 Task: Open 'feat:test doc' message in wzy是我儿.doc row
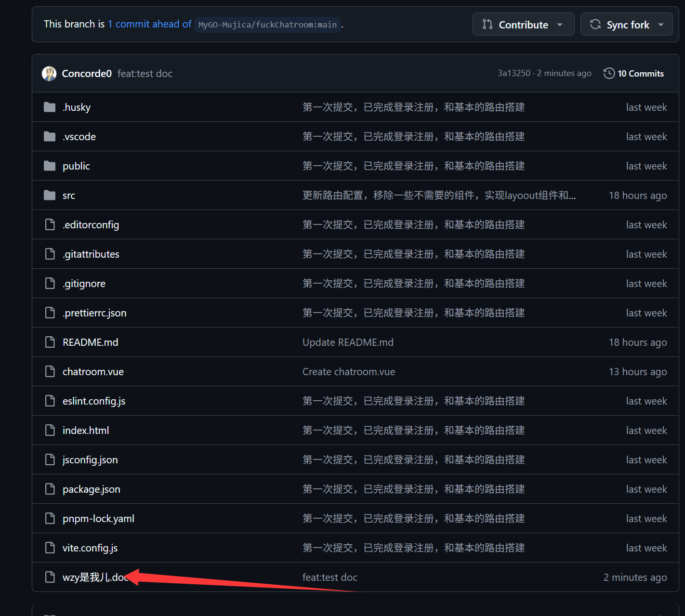point(330,577)
